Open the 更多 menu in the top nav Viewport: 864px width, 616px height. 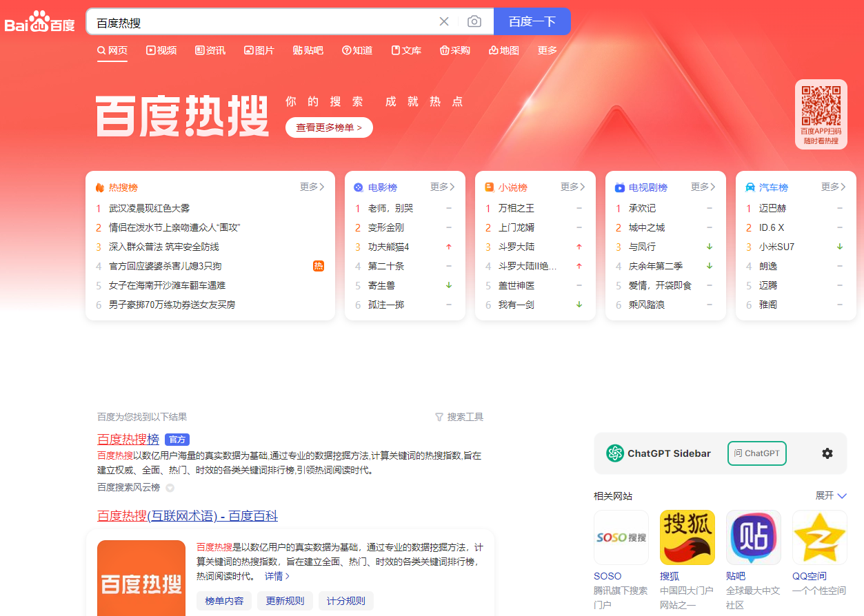pos(547,50)
